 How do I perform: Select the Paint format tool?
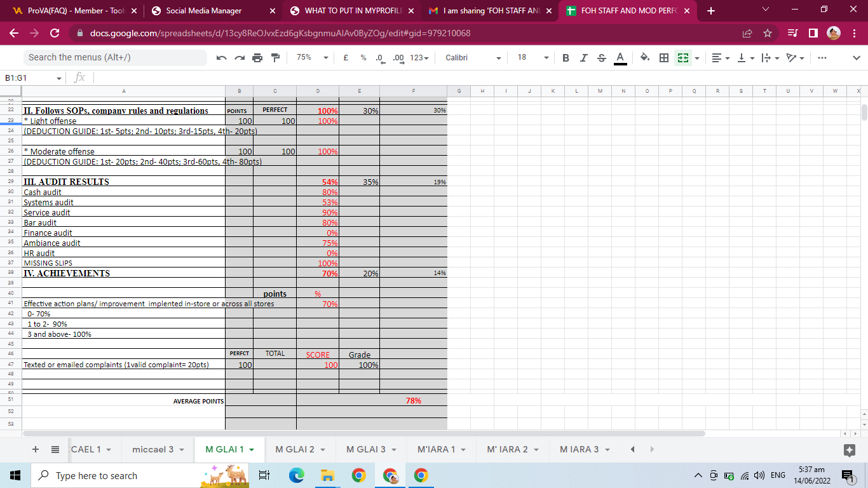[x=275, y=57]
